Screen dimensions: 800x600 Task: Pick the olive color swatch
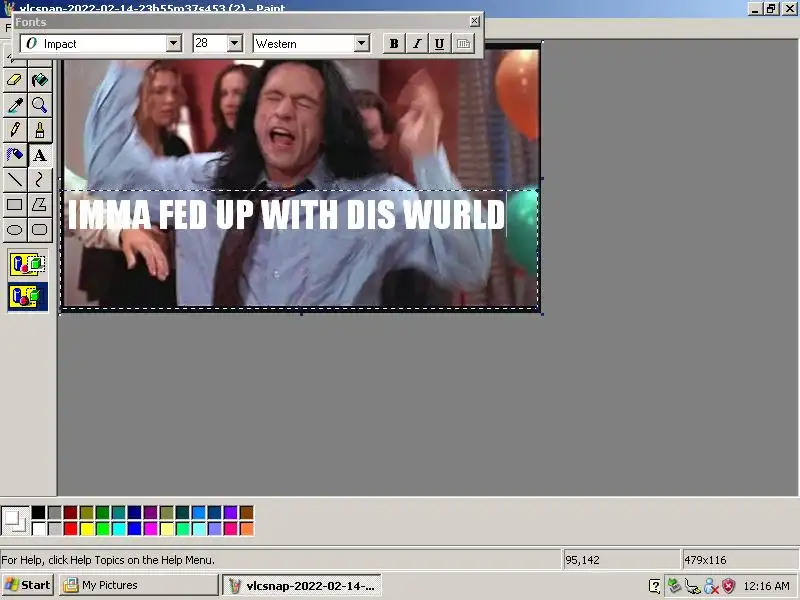[x=87, y=512]
